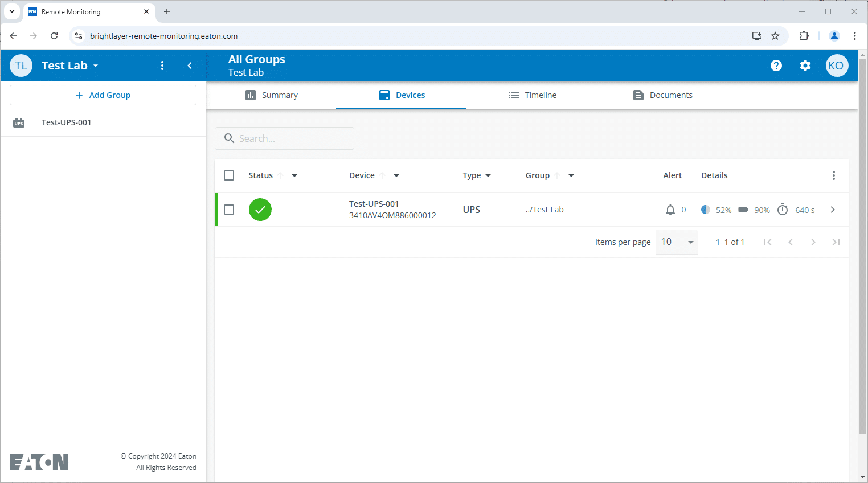This screenshot has height=483, width=868.
Task: Toggle the select-all checkbox in table header
Action: 229,175
